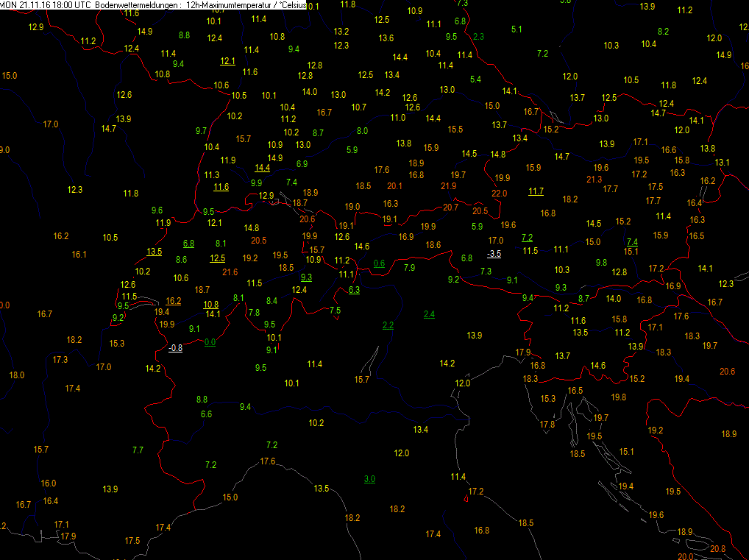Select the green 9.9 station reading
Screen dimensions: 749x560
256,183
